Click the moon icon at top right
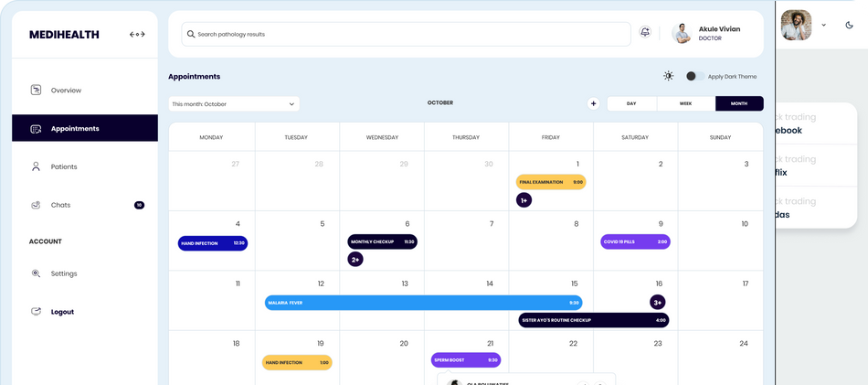 849,26
